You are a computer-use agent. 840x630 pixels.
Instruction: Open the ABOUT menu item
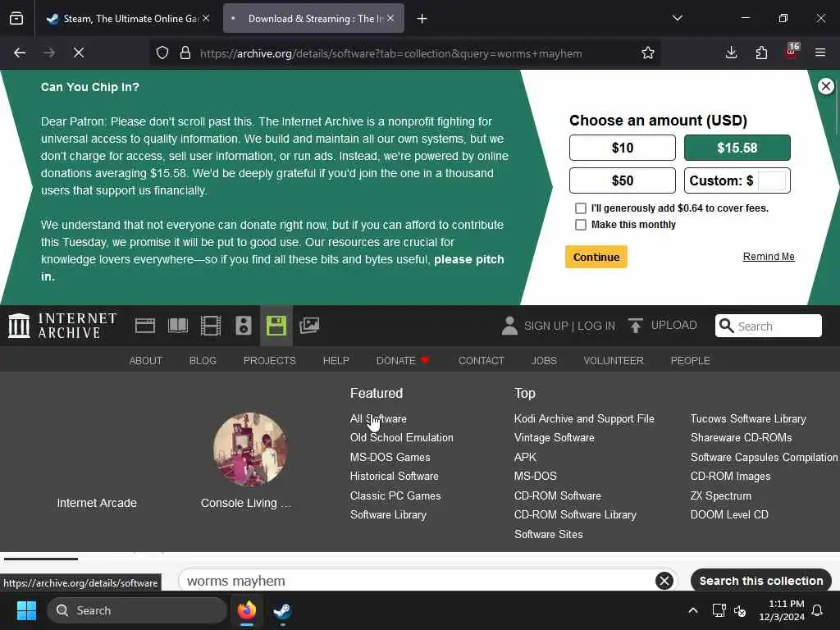[x=146, y=361]
